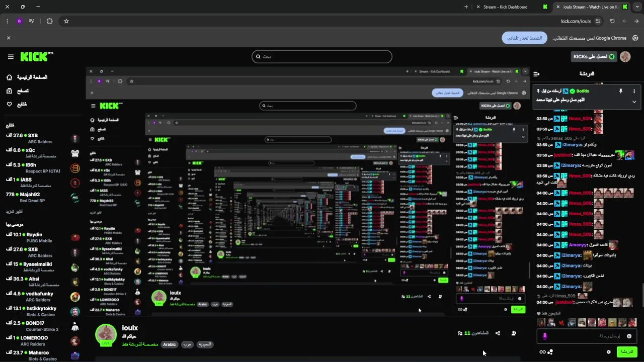Image resolution: width=644 pixels, height=362 pixels.
Task: Send message with the green chat (الدردشة) button
Action: point(627,352)
